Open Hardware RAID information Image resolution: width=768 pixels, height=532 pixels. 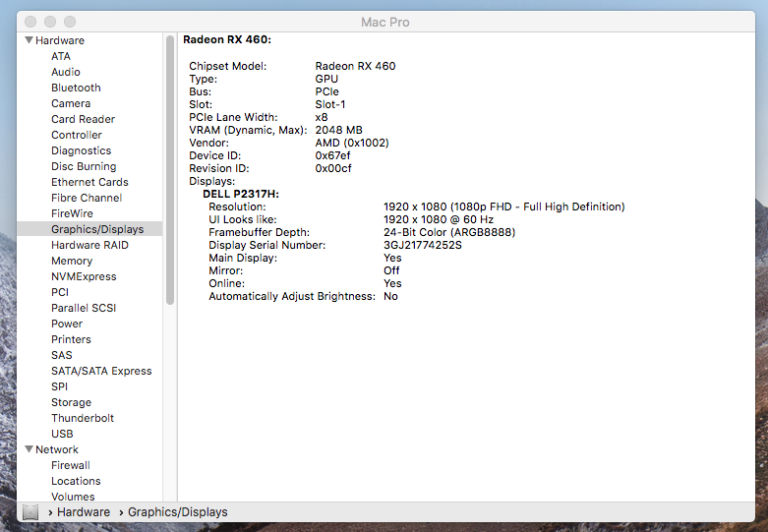coord(89,245)
